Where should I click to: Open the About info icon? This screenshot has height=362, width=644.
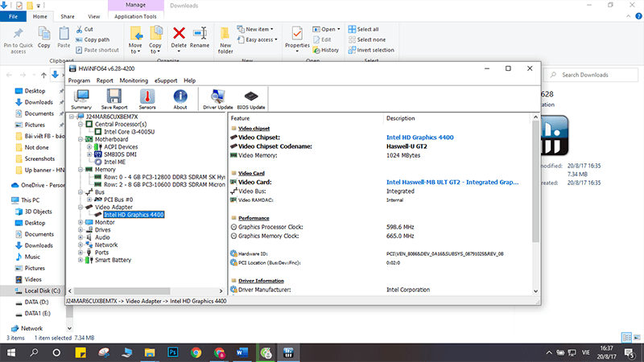180,99
